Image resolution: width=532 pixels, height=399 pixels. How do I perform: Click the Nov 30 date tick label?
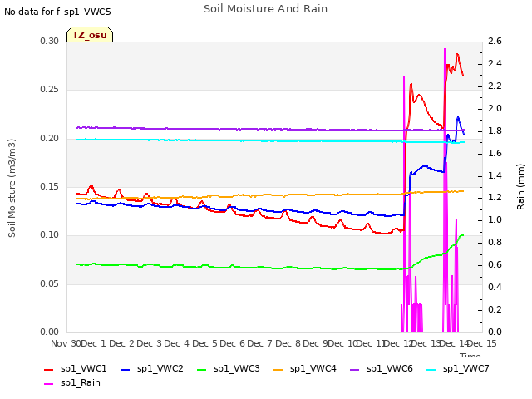point(66,343)
